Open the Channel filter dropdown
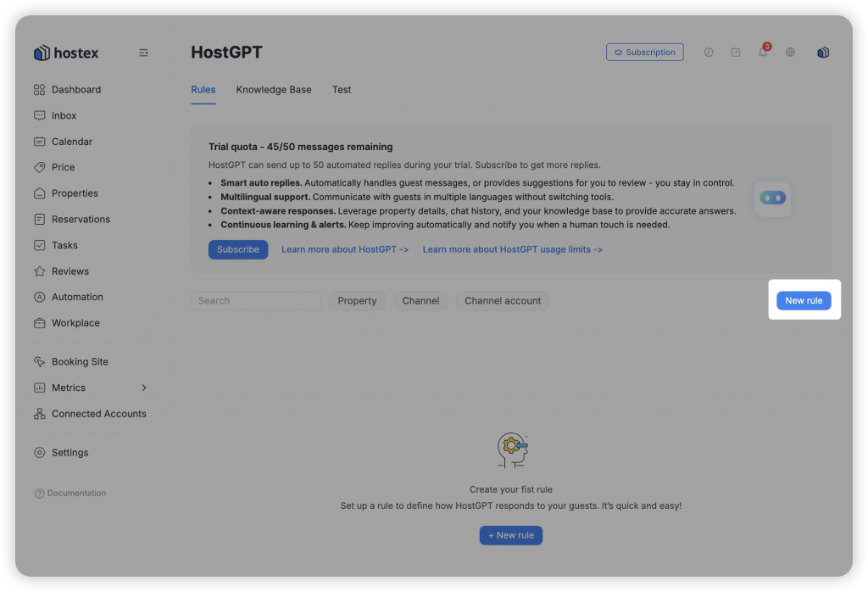The height and width of the screenshot is (592, 868). coord(420,301)
